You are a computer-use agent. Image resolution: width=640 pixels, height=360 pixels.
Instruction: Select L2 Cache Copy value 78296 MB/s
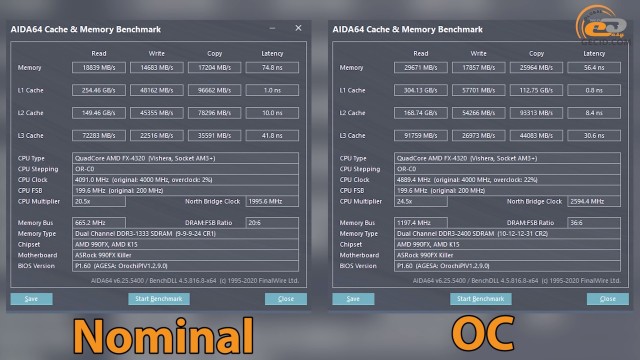point(214,113)
